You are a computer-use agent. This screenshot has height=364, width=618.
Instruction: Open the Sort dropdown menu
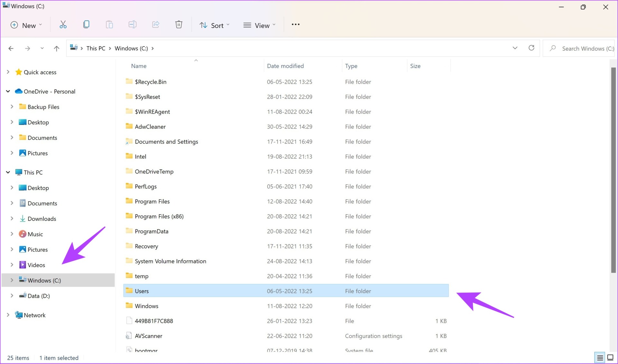tap(214, 25)
